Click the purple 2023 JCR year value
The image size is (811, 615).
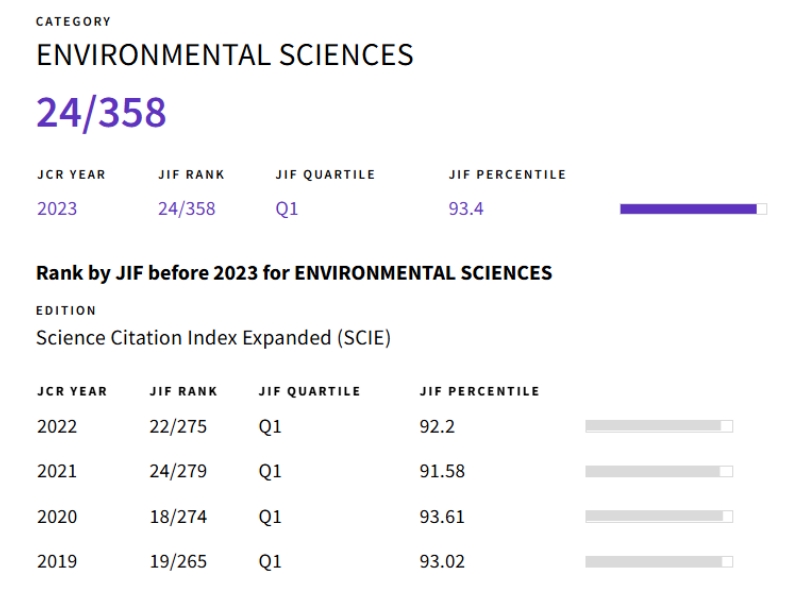pyautogui.click(x=57, y=209)
